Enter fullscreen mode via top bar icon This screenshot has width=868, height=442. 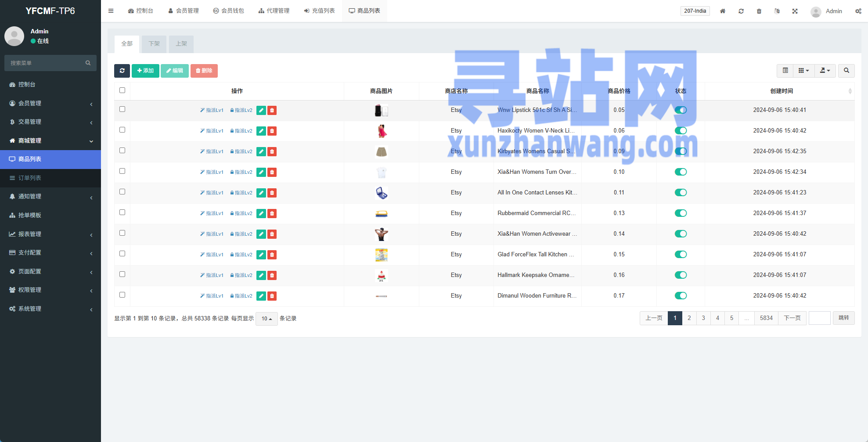click(x=795, y=11)
